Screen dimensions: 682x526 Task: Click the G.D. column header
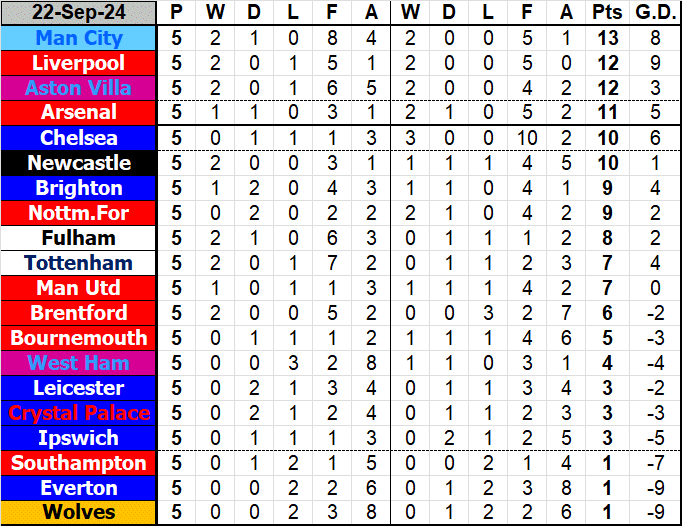click(654, 13)
